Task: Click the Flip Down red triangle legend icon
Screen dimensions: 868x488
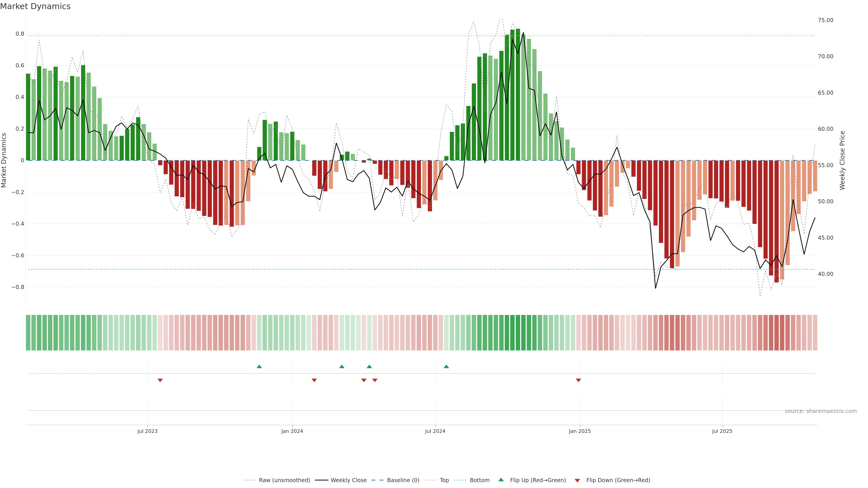Action: (x=577, y=480)
